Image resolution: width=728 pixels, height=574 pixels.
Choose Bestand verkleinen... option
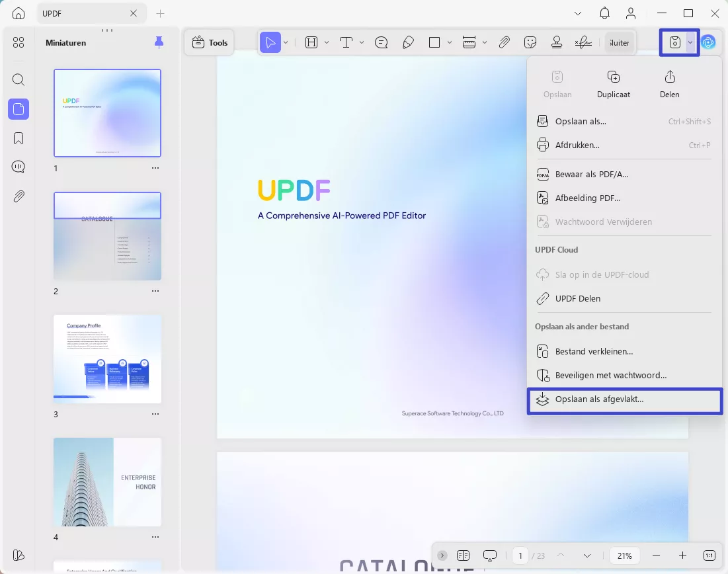tap(624, 352)
